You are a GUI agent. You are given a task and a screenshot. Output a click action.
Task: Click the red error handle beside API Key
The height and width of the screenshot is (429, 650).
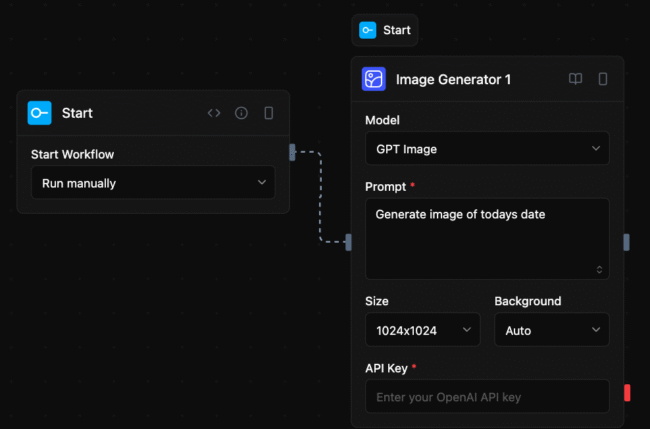click(x=627, y=393)
